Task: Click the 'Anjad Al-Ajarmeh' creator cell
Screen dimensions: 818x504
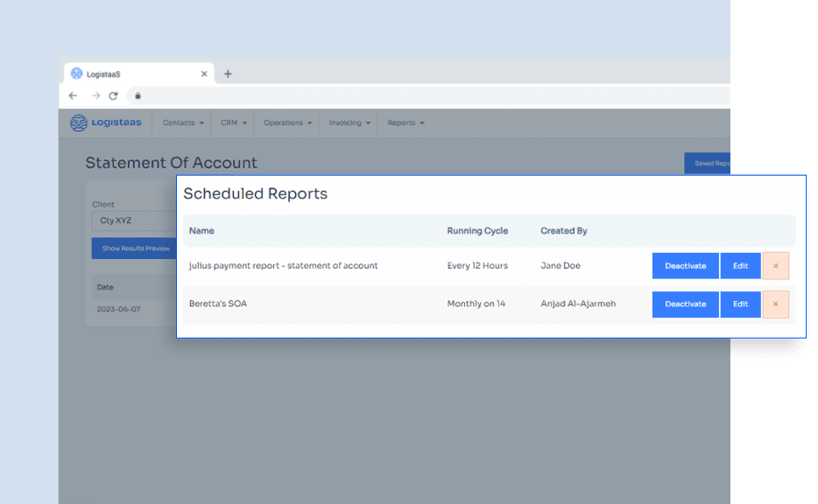Action: pos(578,304)
